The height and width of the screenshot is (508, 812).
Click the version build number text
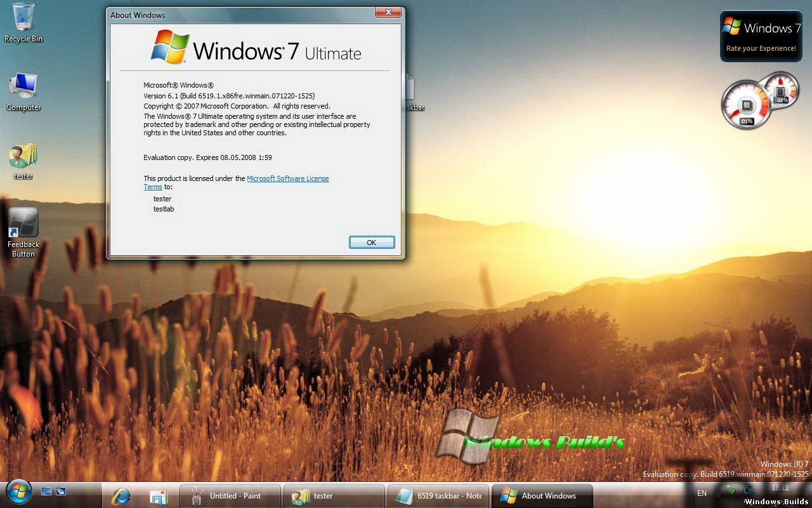pos(229,96)
